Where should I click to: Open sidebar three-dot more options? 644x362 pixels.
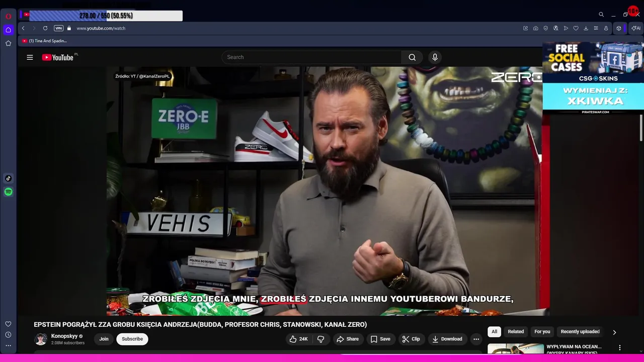click(x=8, y=345)
